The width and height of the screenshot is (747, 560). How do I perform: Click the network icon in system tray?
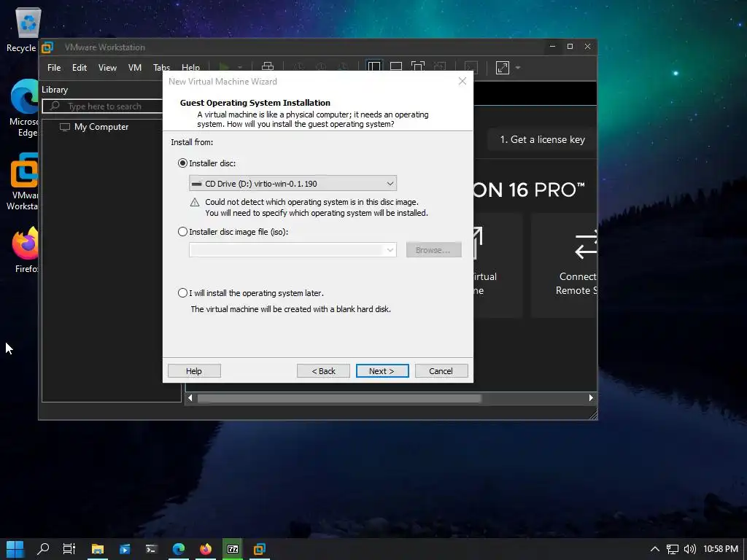672,549
